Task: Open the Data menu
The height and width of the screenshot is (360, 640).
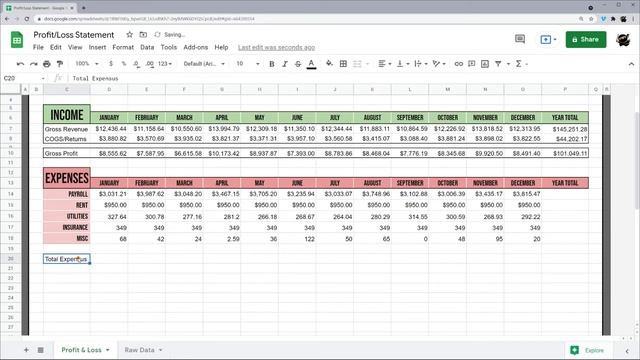Action: (147, 47)
